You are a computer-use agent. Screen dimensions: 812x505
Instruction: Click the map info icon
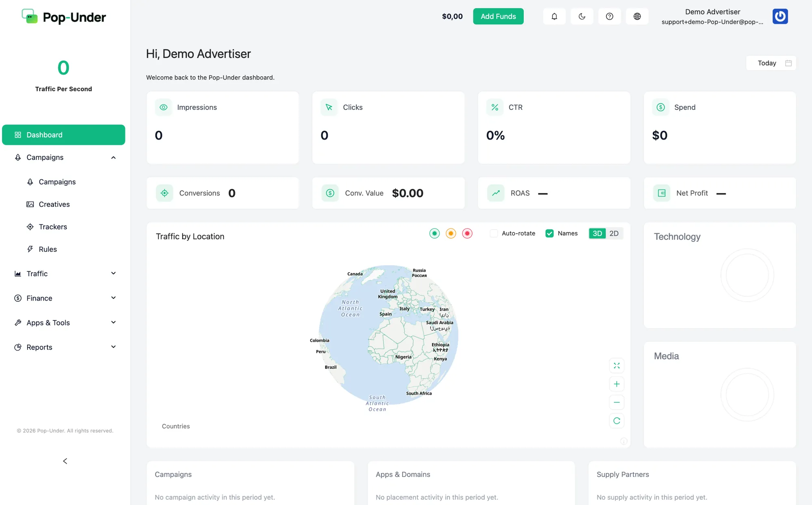coord(624,441)
